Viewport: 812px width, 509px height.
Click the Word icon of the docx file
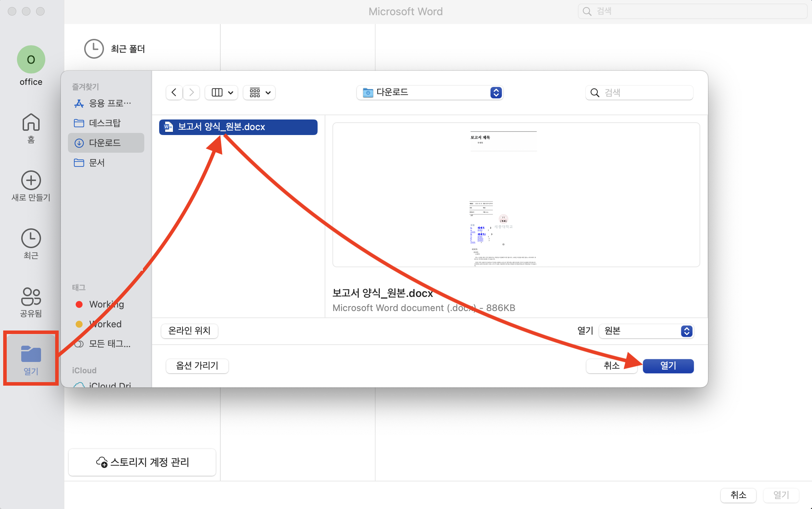click(169, 127)
